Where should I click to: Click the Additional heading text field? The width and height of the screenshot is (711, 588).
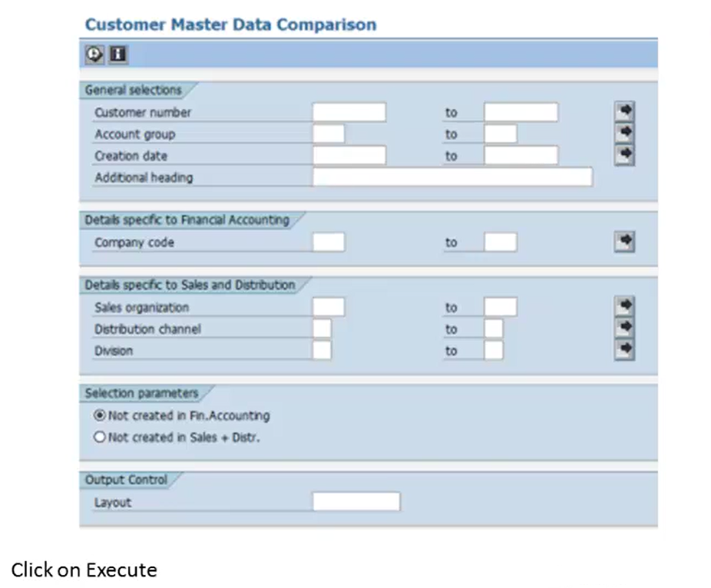coord(452,177)
